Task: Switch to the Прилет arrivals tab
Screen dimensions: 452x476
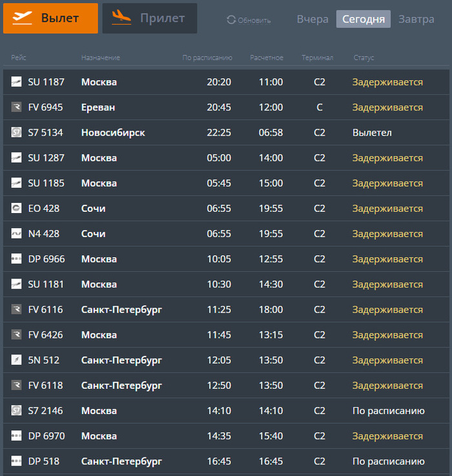Action: (x=150, y=18)
